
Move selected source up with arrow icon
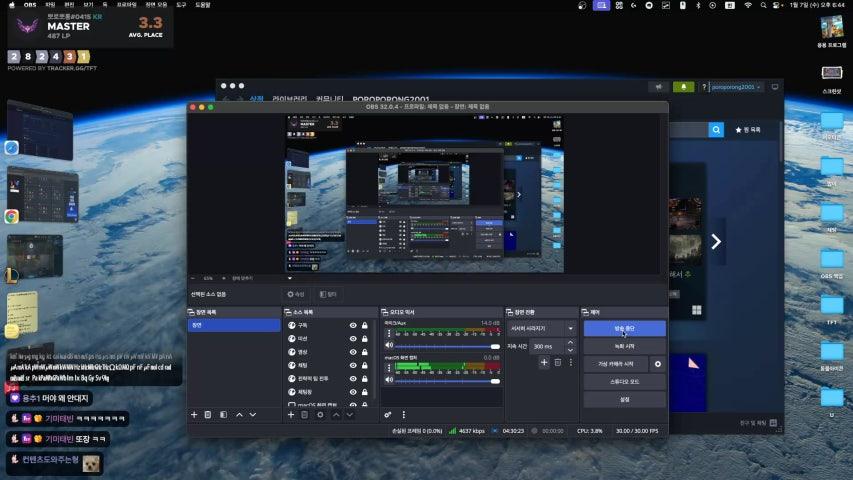(x=335, y=414)
